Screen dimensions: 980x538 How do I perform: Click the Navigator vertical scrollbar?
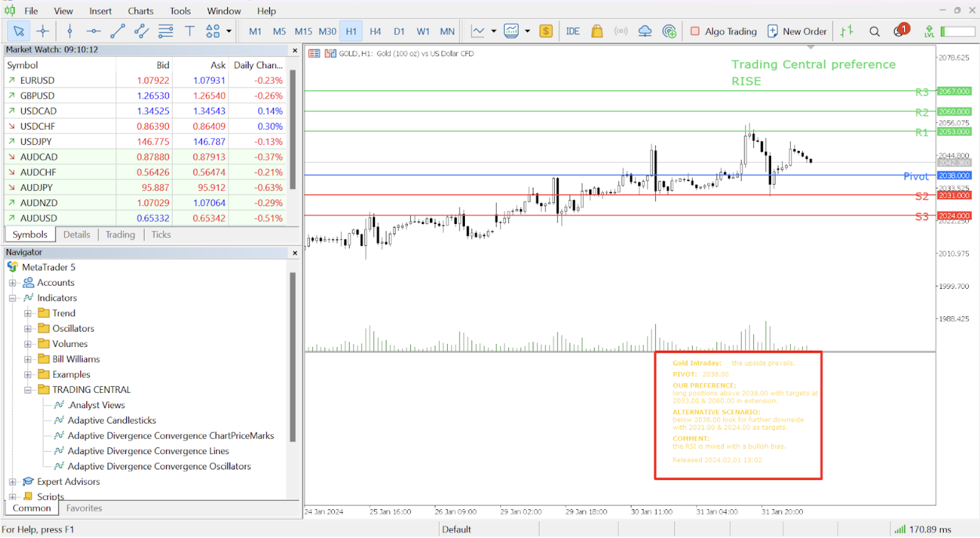293,357
